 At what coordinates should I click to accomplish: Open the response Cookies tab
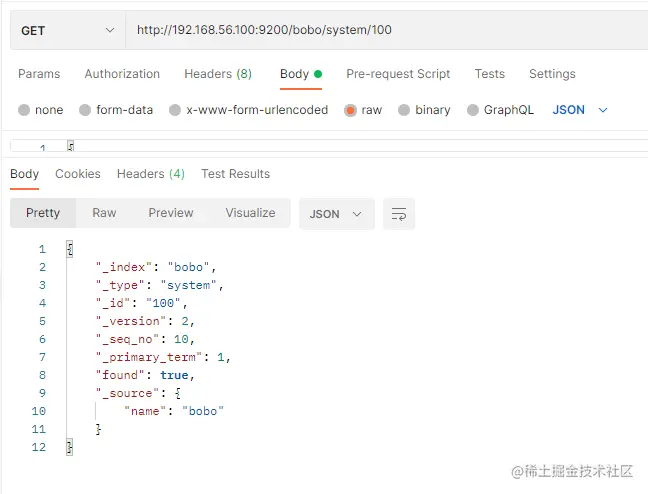coord(78,174)
